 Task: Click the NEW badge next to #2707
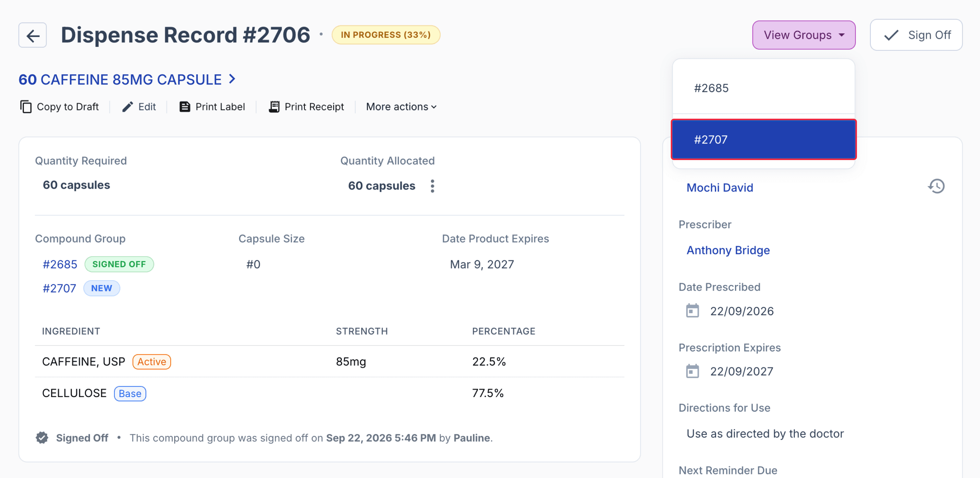click(x=102, y=288)
